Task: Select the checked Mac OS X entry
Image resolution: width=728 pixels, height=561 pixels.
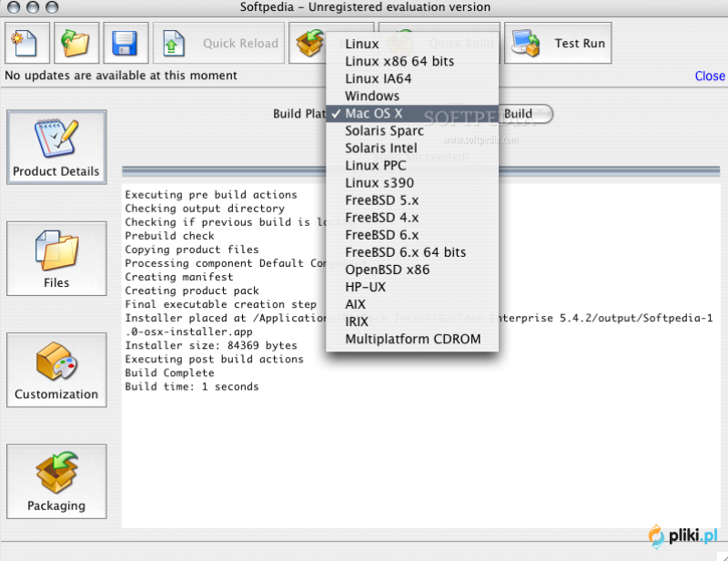Action: (x=412, y=114)
